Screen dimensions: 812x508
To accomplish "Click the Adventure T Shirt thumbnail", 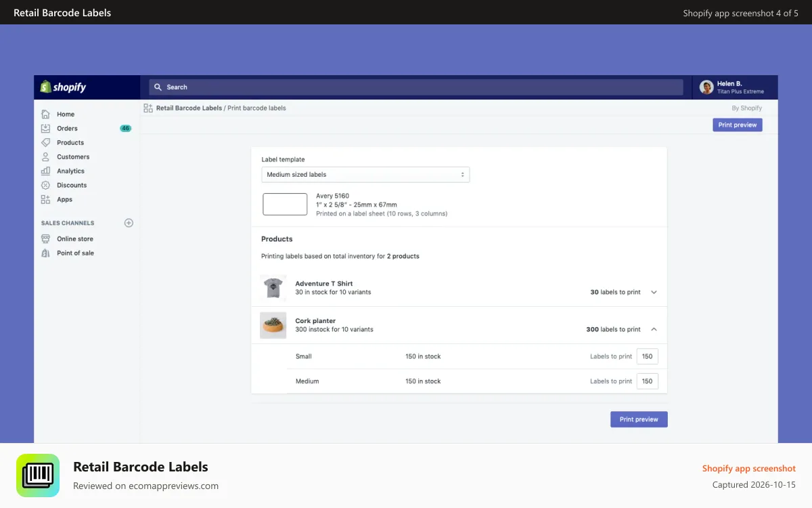I will 273,289.
